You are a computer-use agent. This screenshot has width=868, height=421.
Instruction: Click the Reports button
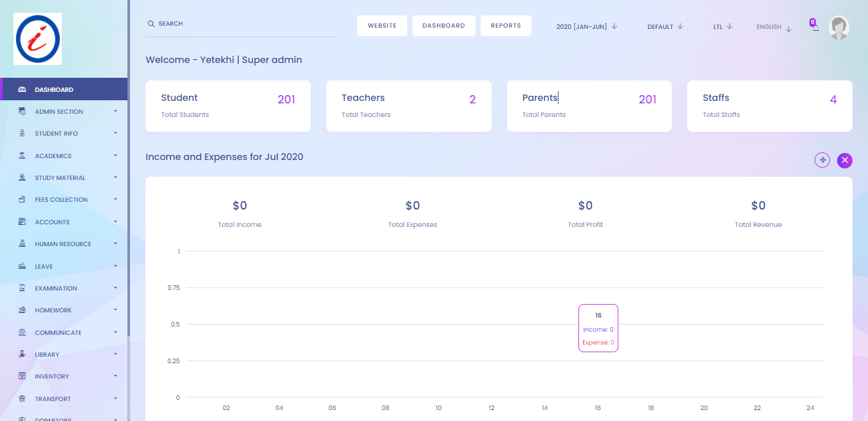pos(506,26)
